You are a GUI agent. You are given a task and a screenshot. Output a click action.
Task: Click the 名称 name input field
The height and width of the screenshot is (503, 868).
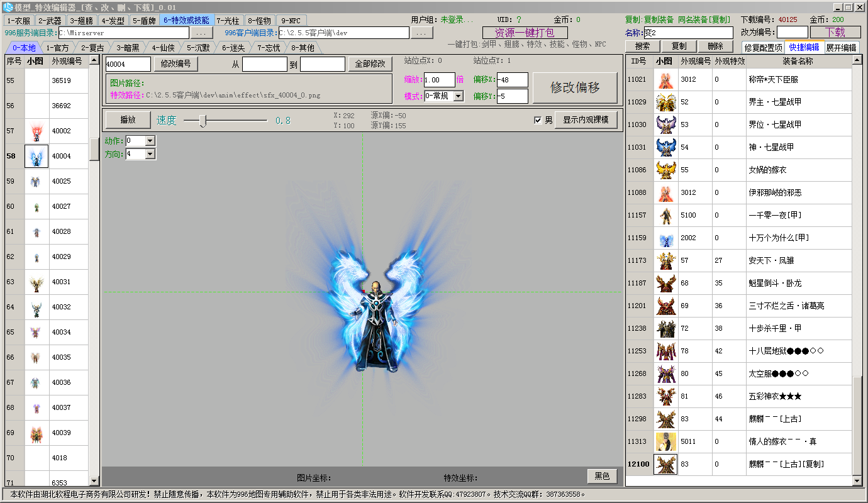click(687, 32)
